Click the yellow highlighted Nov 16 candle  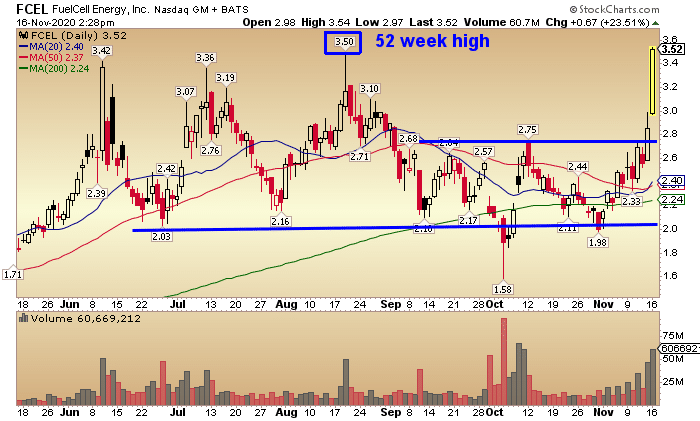point(652,81)
